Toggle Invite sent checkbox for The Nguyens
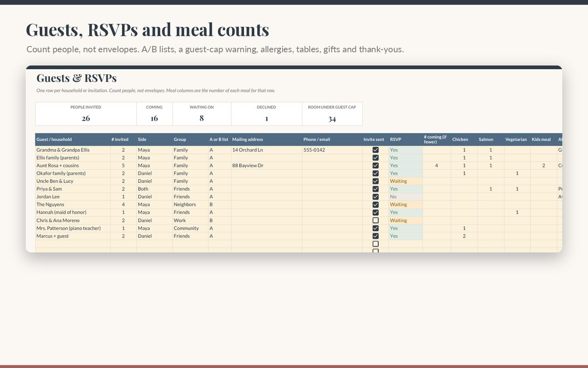Screen dimensions: 588x368 (376, 205)
